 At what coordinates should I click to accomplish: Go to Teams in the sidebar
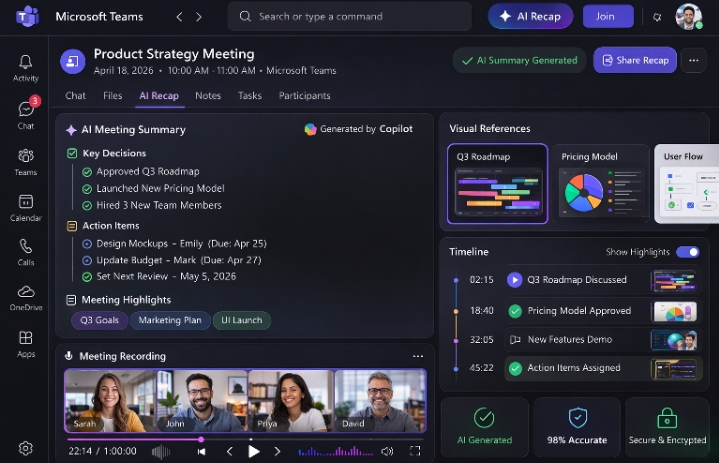(x=26, y=160)
